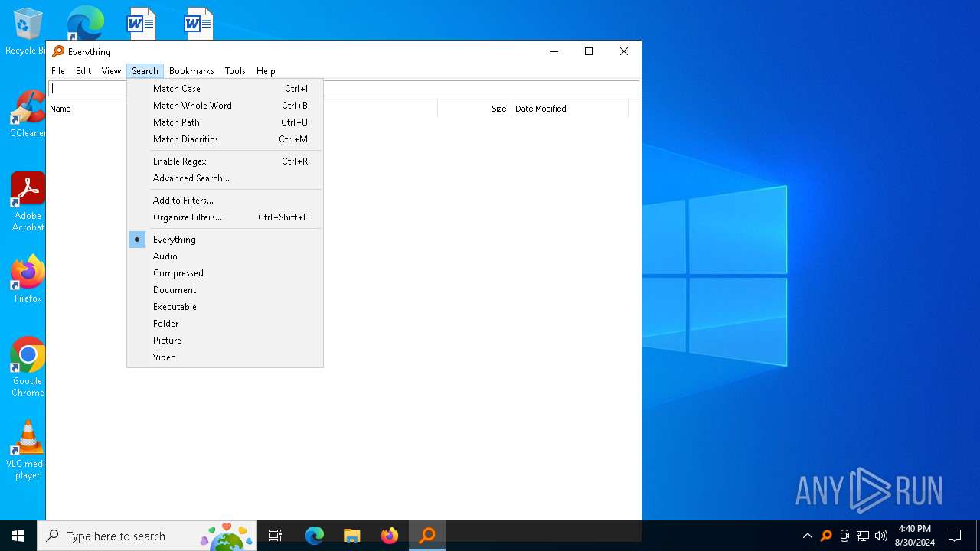Maximize the Everything window

589,52
